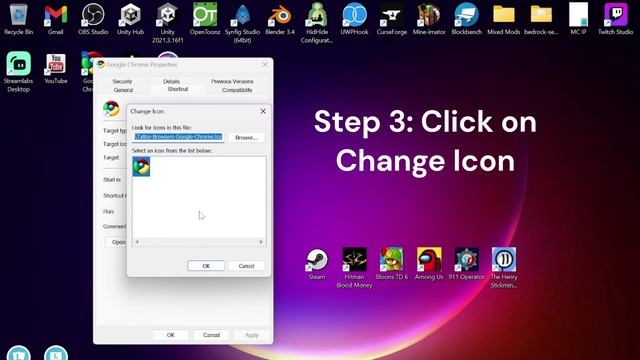The width and height of the screenshot is (640, 360).
Task: Open the Gmail desktop shortcut
Action: click(x=56, y=19)
